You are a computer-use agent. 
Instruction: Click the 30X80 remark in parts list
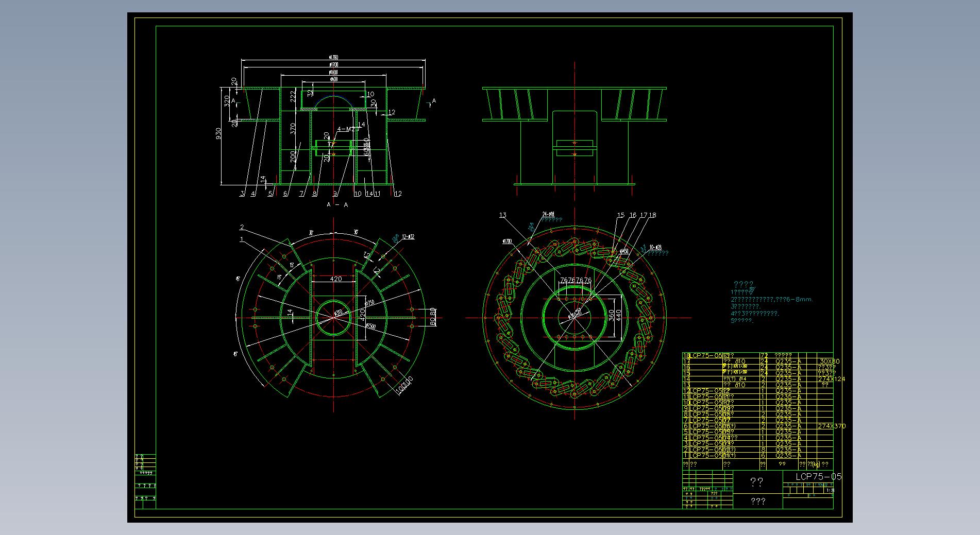829,361
